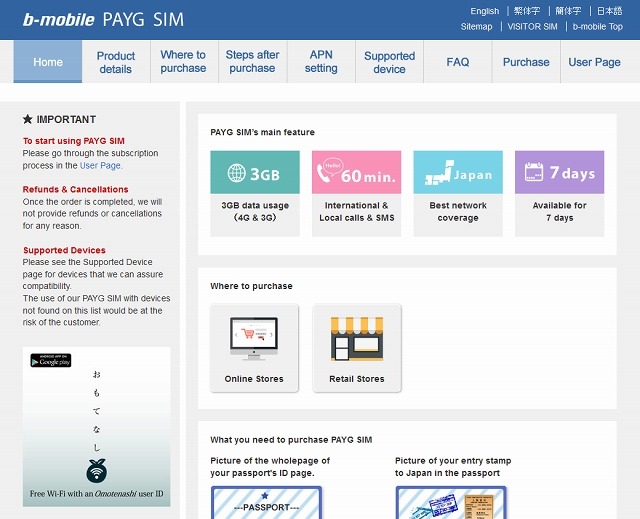
Task: Open the Home navigation tab
Action: click(48, 62)
